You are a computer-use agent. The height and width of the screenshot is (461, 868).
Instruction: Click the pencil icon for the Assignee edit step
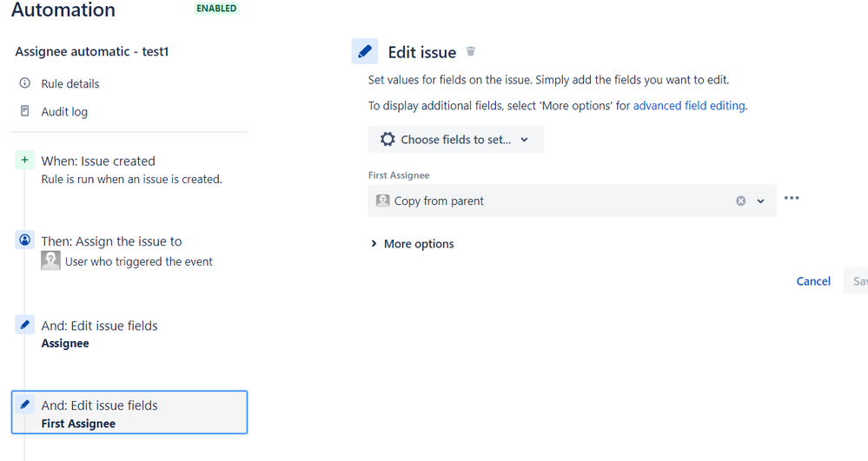[24, 325]
